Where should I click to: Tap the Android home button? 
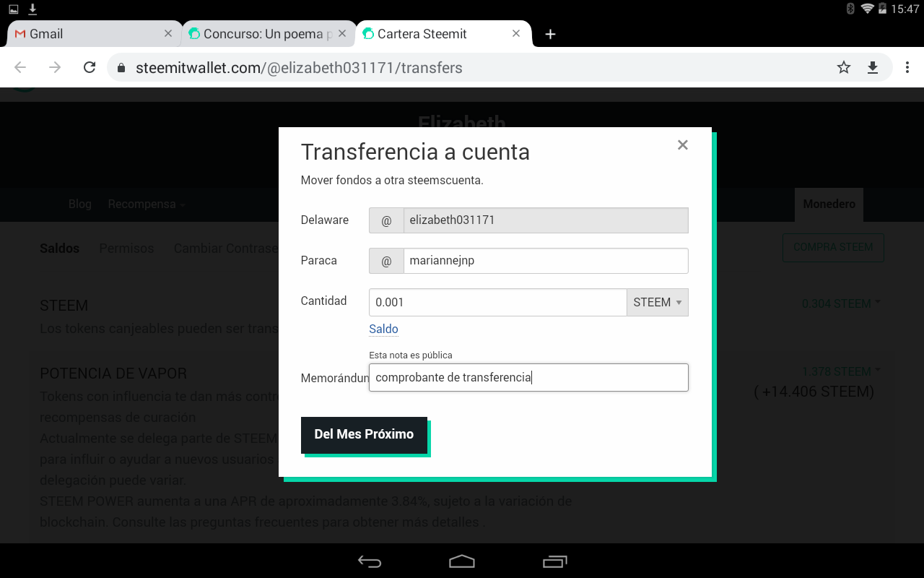(x=462, y=561)
